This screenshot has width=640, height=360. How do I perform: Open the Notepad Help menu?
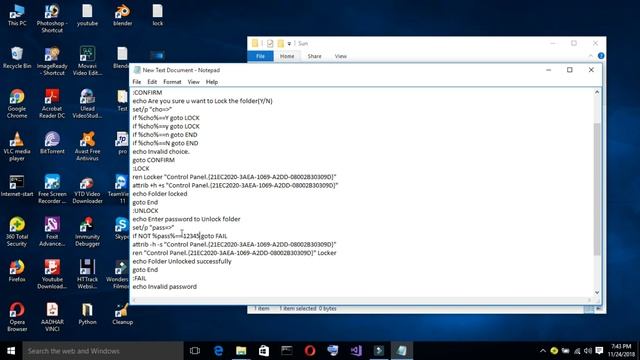(211, 82)
